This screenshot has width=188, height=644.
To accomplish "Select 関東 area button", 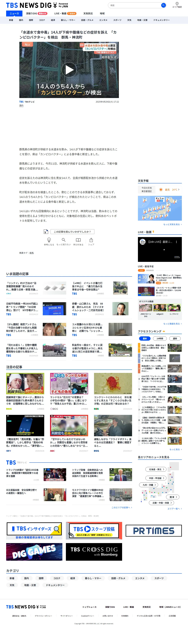I will click(x=173, y=497).
